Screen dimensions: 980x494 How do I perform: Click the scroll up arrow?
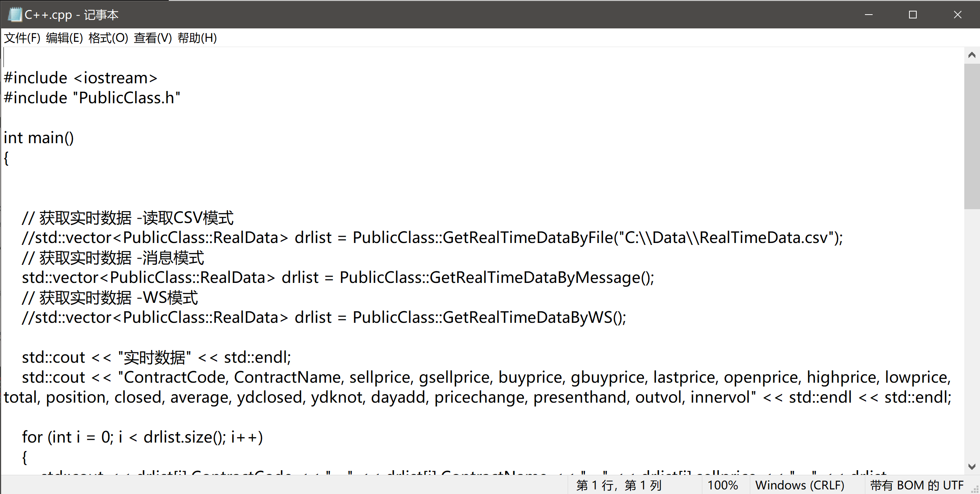point(972,55)
